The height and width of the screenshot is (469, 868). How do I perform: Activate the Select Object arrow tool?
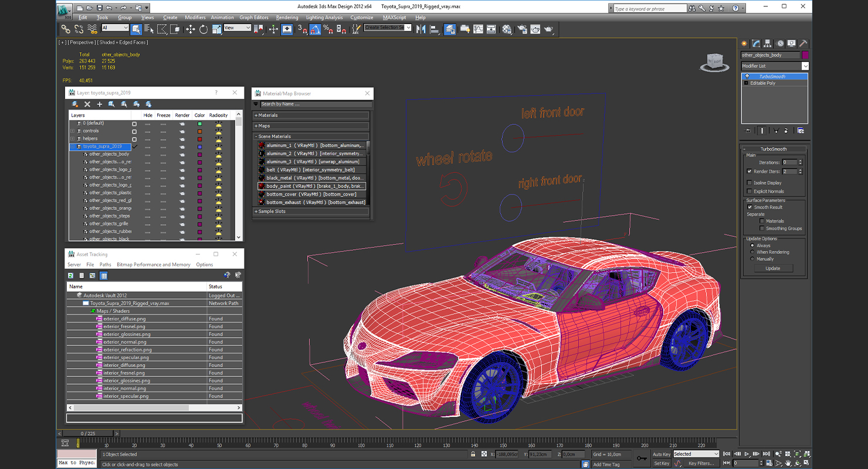click(x=136, y=29)
